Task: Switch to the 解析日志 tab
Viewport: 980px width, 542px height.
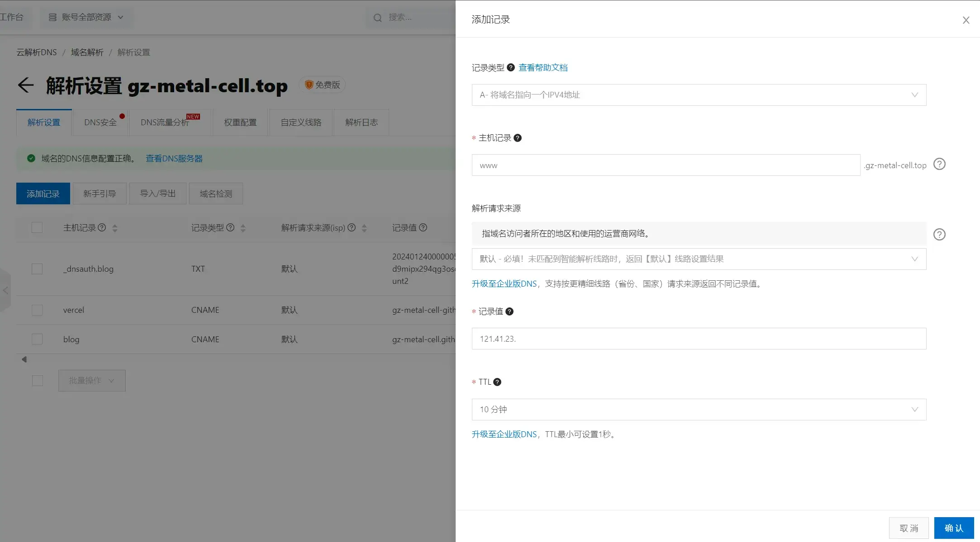Action: coord(362,123)
